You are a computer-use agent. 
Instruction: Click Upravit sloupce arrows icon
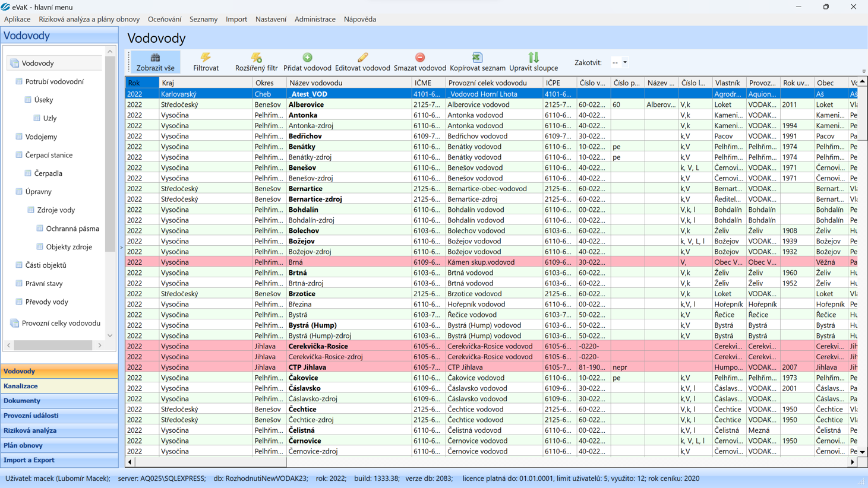(534, 58)
